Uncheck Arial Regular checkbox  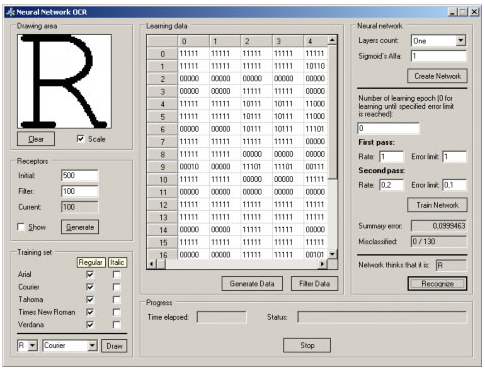click(x=90, y=274)
